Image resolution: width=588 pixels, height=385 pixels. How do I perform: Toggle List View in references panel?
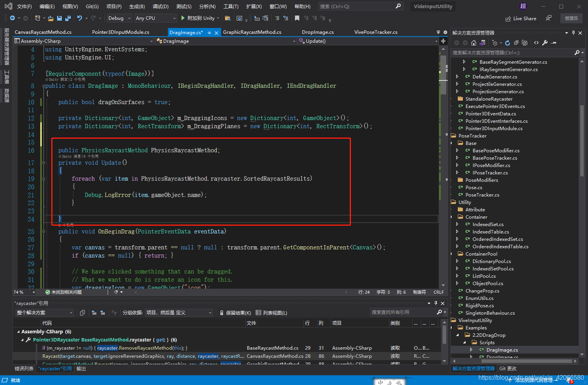click(272, 313)
